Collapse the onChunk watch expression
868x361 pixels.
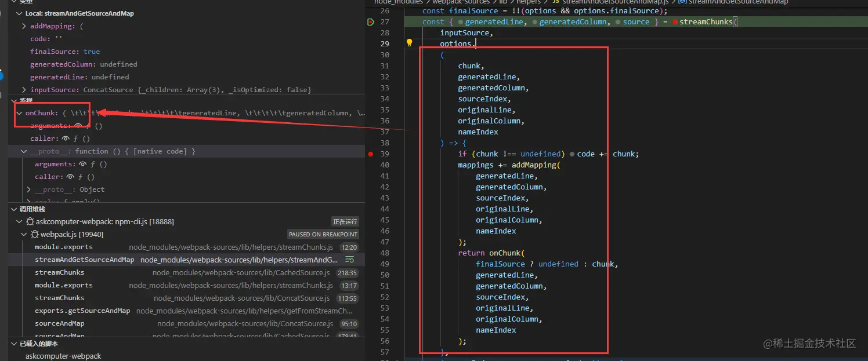click(20, 113)
